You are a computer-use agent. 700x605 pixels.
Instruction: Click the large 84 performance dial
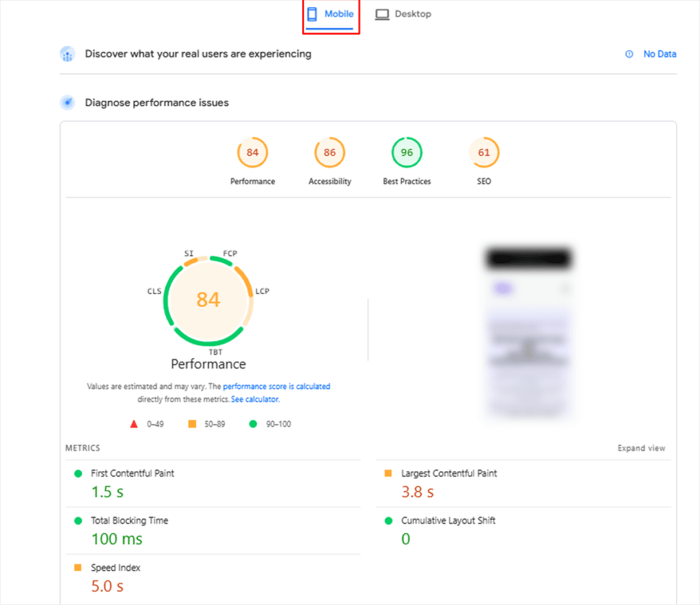(x=208, y=299)
